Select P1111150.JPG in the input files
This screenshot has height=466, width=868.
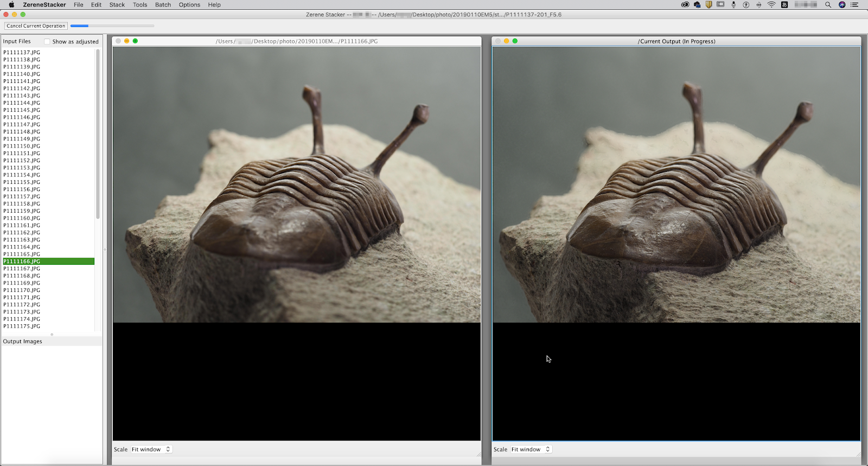[x=22, y=146]
